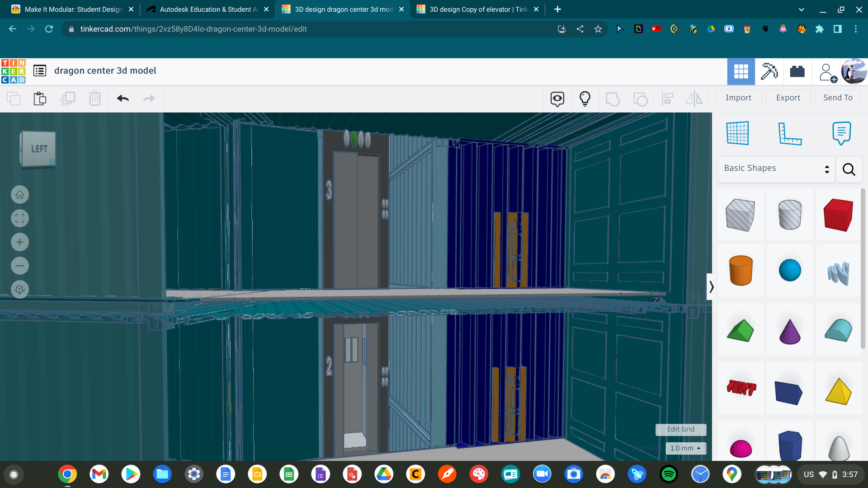The height and width of the screenshot is (488, 868).
Task: Select the blue Polygon shape
Action: (790, 446)
